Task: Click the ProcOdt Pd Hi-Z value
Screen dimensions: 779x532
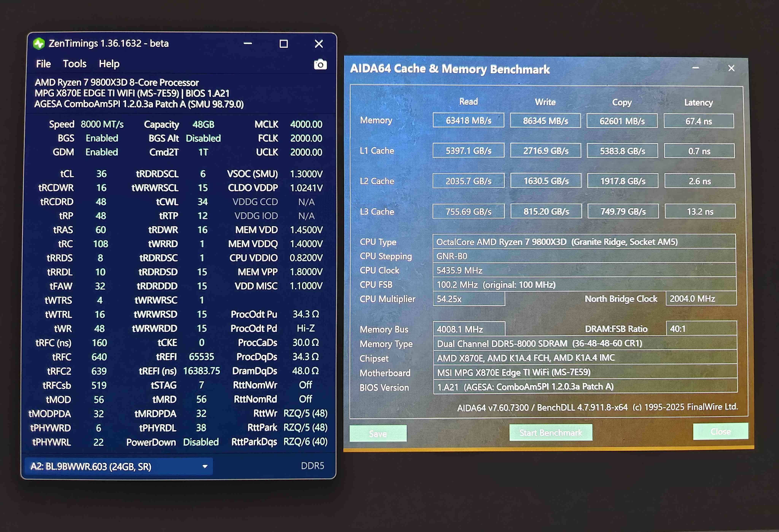Action: (306, 328)
